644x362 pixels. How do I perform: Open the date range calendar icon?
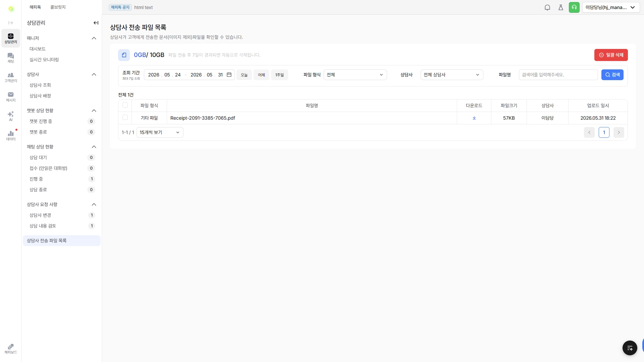click(x=229, y=74)
